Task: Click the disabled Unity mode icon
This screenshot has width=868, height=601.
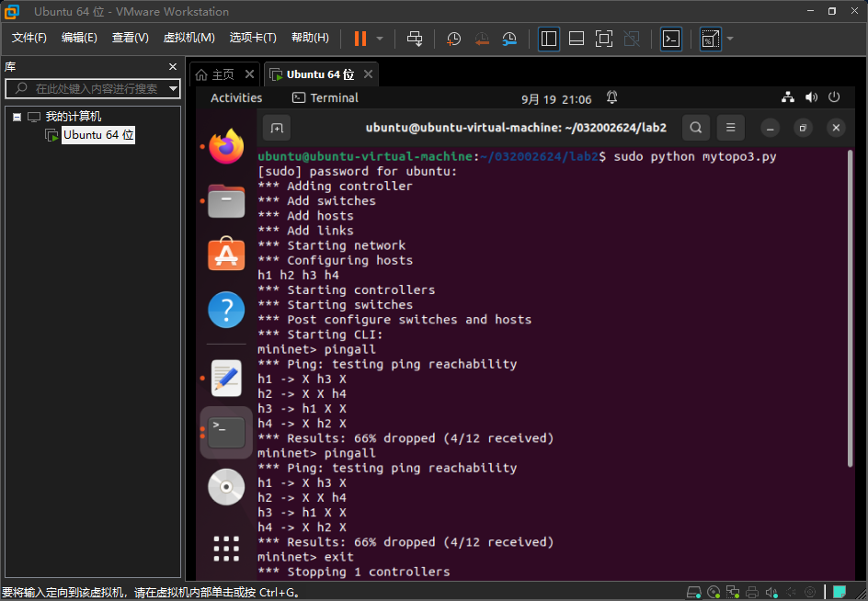Action: [632, 39]
